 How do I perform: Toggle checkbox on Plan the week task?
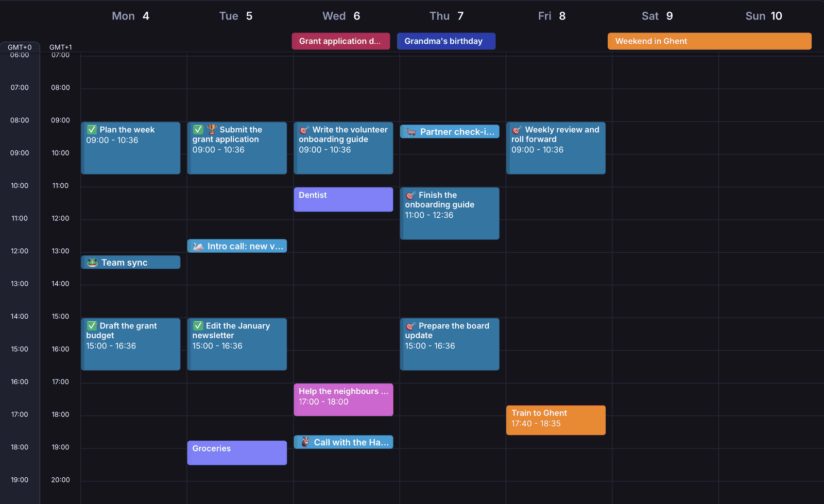click(x=92, y=130)
